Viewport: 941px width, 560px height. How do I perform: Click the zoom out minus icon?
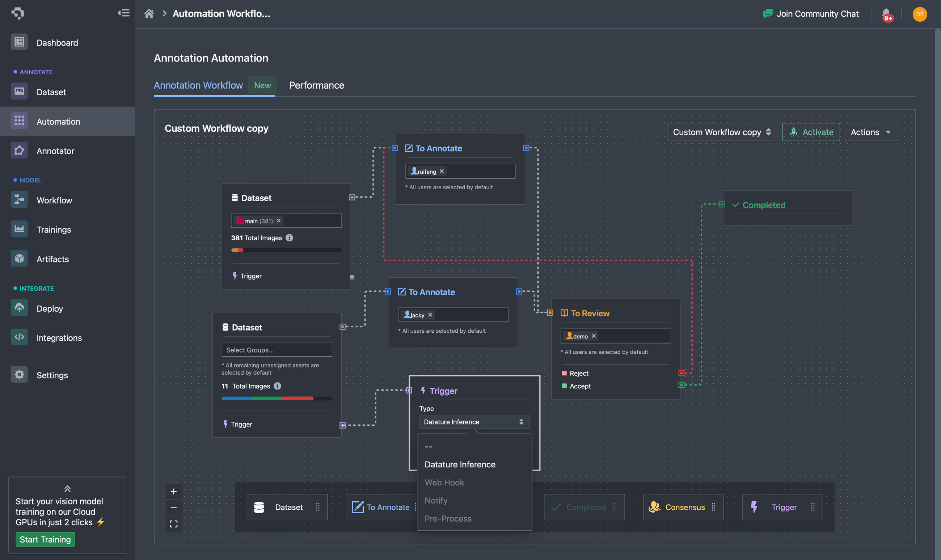[174, 508]
